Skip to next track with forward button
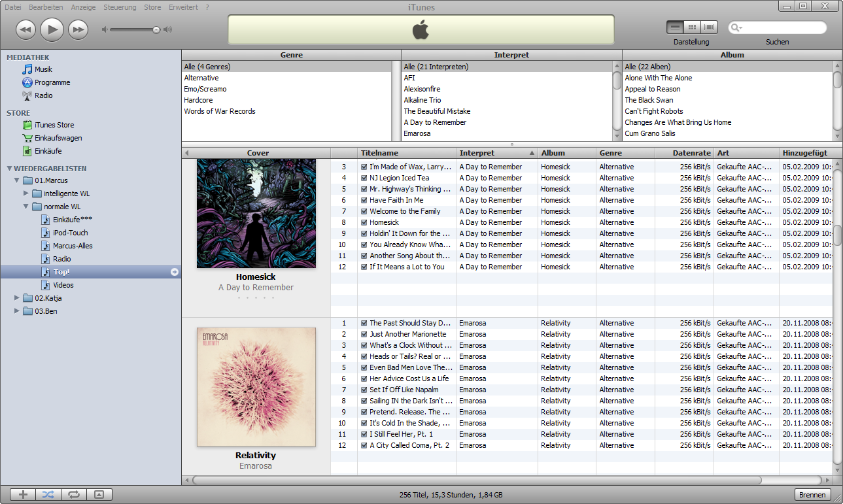The image size is (843, 504). coord(78,29)
